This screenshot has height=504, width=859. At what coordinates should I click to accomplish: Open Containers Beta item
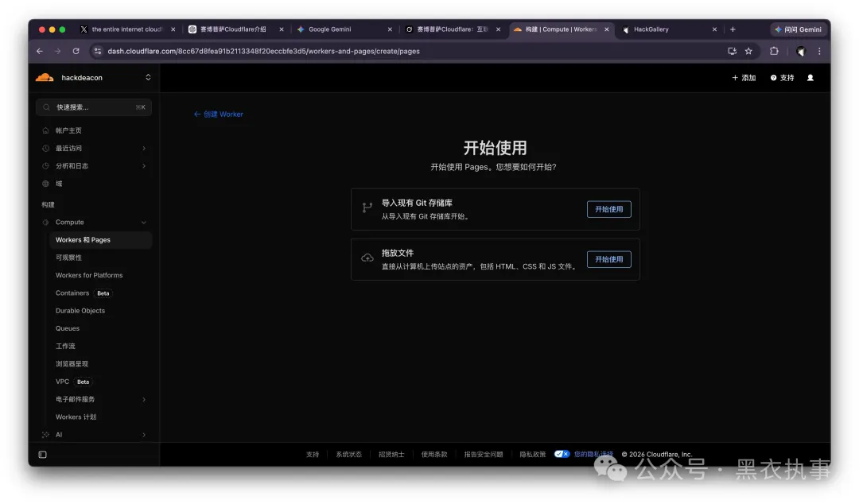pos(84,293)
